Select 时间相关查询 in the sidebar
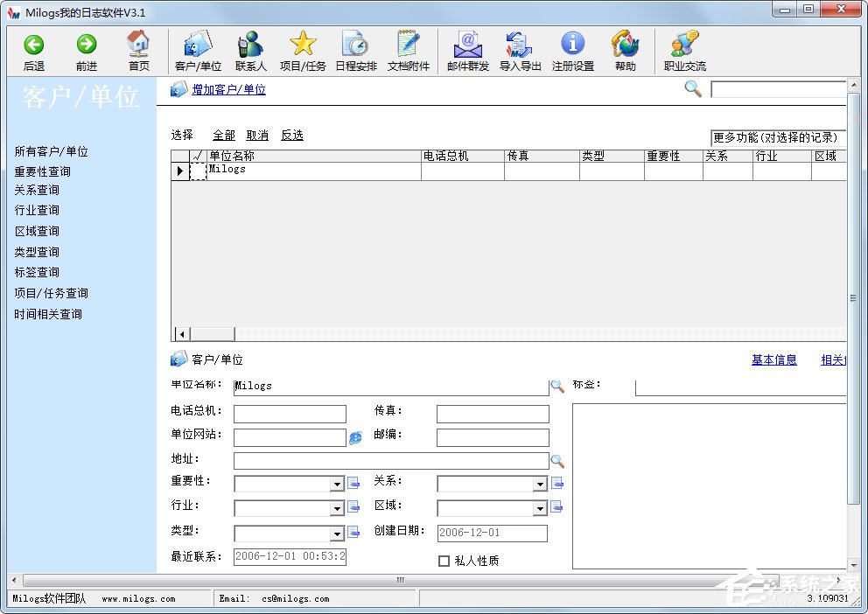 click(x=48, y=314)
